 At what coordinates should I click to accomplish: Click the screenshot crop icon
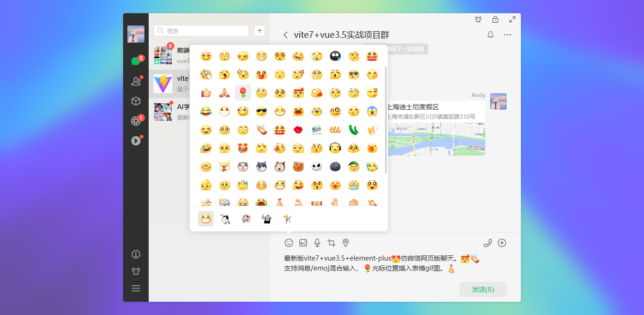click(331, 243)
